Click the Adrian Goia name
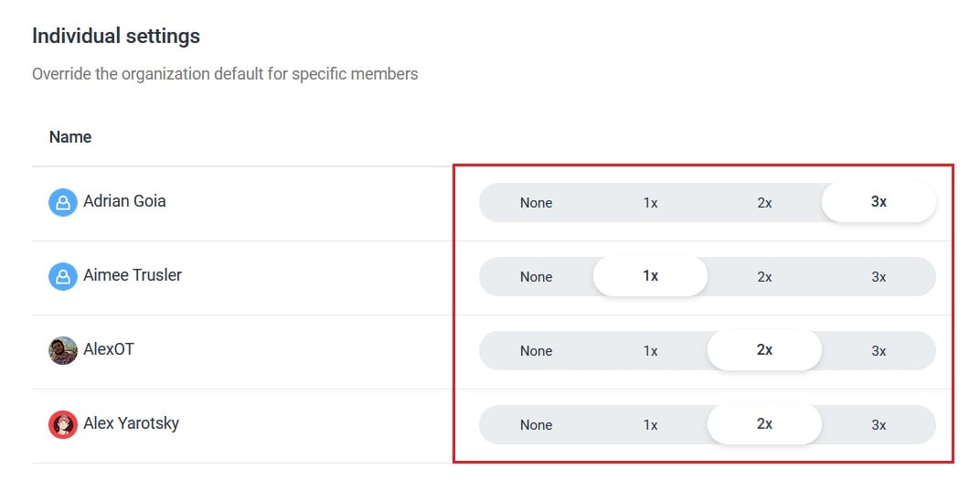Image resolution: width=980 pixels, height=491 pixels. pyautogui.click(x=124, y=201)
